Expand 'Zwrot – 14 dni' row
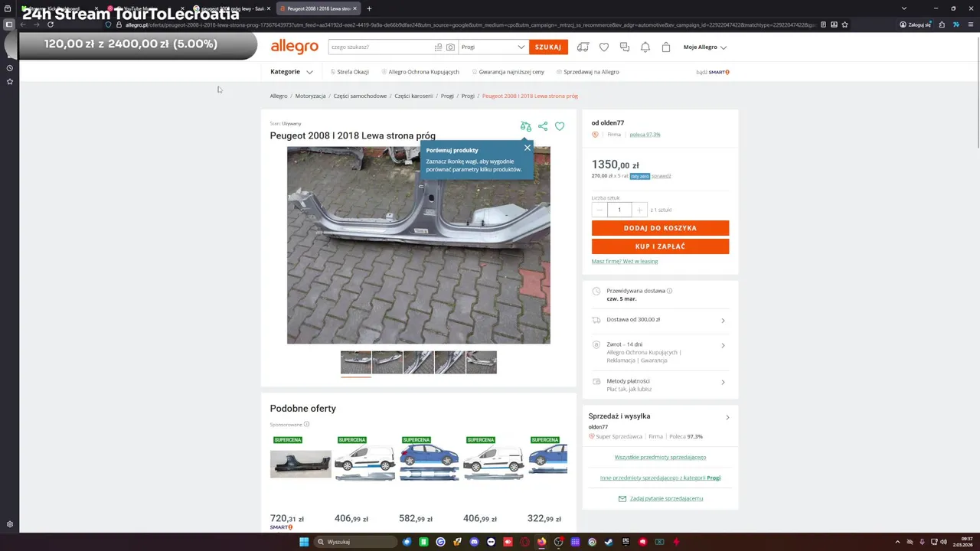This screenshot has height=551, width=980. 660,352
